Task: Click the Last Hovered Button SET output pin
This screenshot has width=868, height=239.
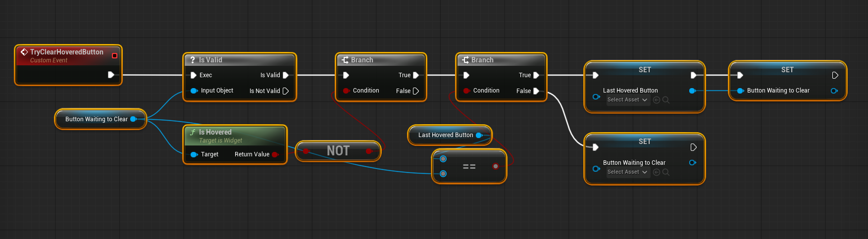Action: pos(692,91)
